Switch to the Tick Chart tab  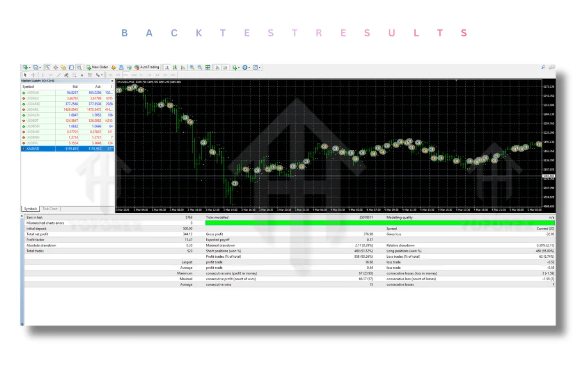(x=50, y=209)
